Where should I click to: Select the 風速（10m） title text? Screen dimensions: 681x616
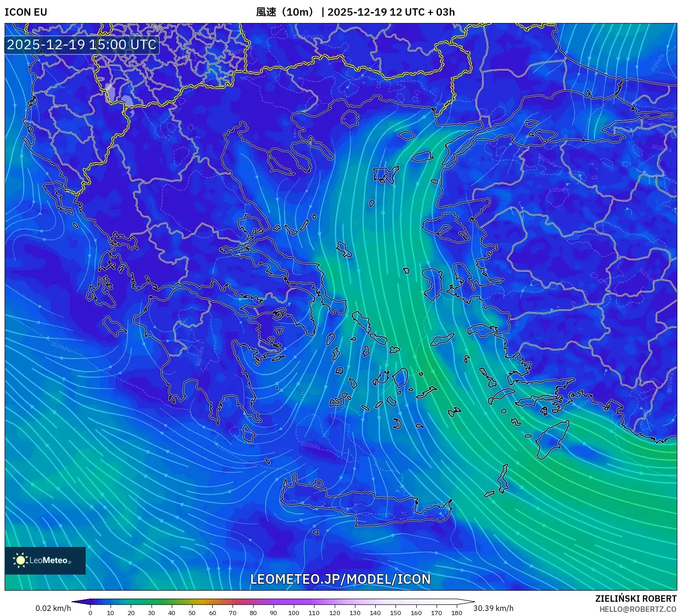tap(285, 12)
